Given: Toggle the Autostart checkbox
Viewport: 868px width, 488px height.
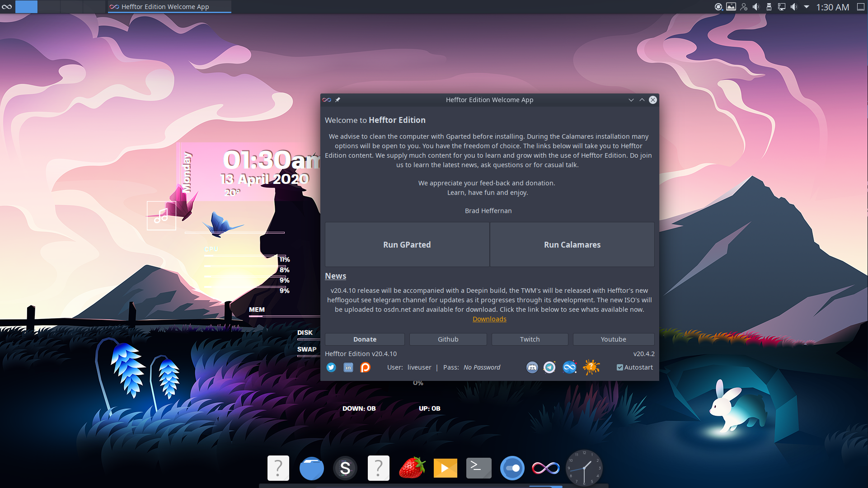Looking at the screenshot, I should point(620,367).
